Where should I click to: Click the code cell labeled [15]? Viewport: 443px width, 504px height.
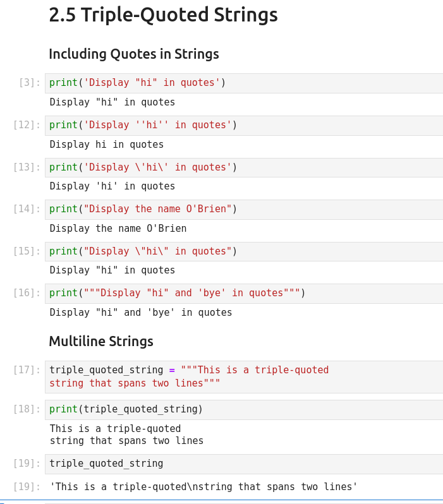[243, 251]
